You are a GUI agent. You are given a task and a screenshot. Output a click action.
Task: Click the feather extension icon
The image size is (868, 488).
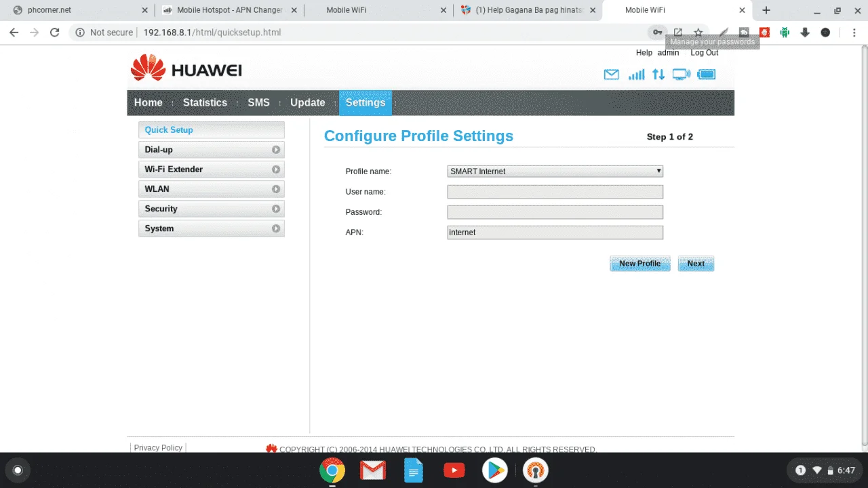[724, 33]
